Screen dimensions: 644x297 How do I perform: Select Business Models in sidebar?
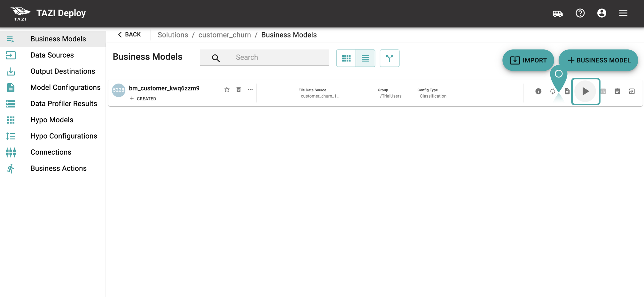[x=53, y=39]
